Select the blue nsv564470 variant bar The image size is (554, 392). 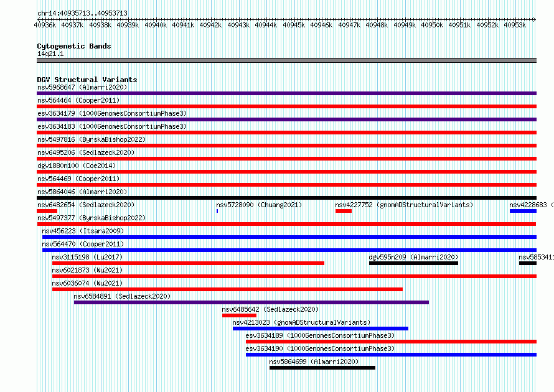click(289, 250)
